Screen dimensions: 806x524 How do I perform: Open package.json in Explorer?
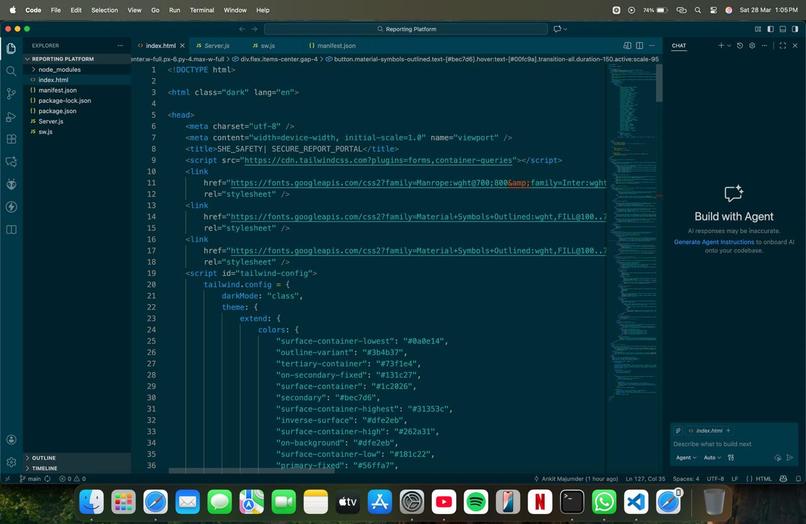[57, 111]
